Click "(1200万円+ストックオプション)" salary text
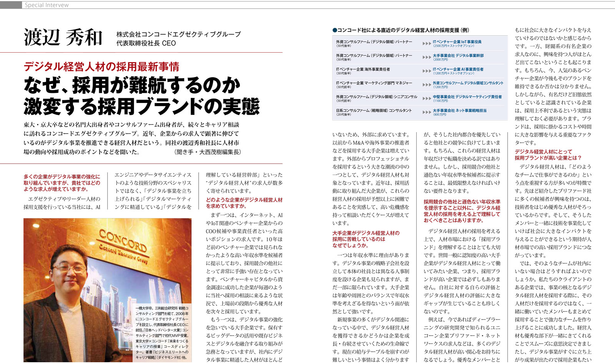 click(454, 73)
